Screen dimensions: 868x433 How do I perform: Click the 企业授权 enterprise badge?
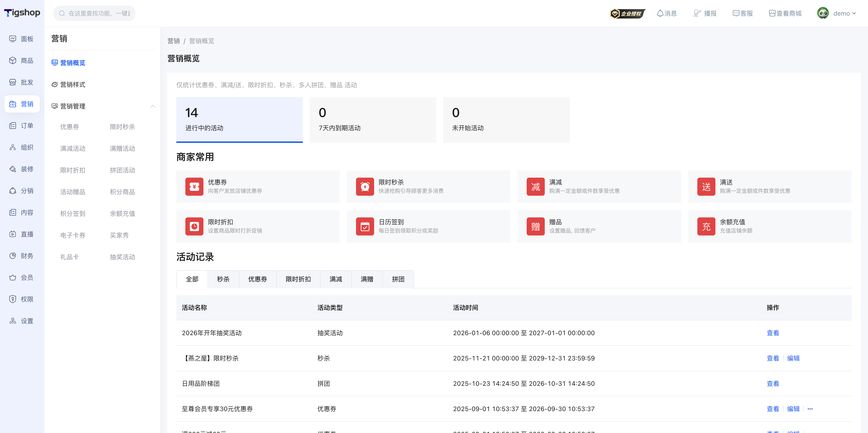(x=627, y=14)
